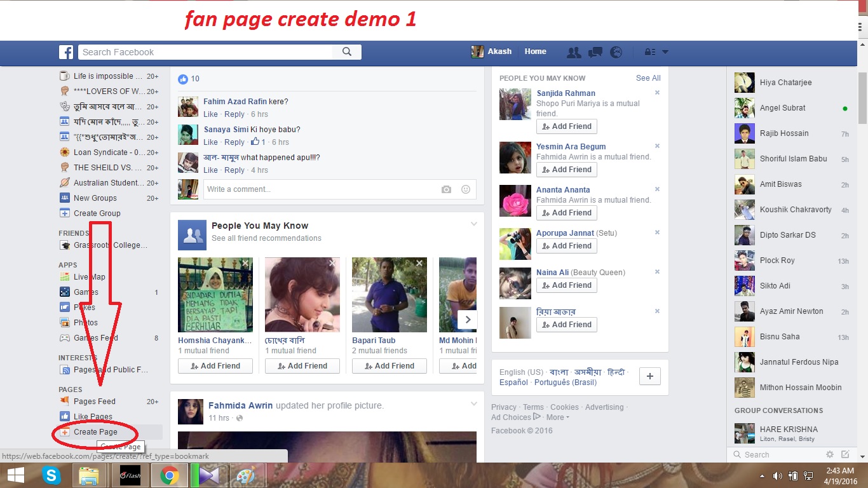The height and width of the screenshot is (488, 868).
Task: Click the search magnifier button
Action: (347, 52)
